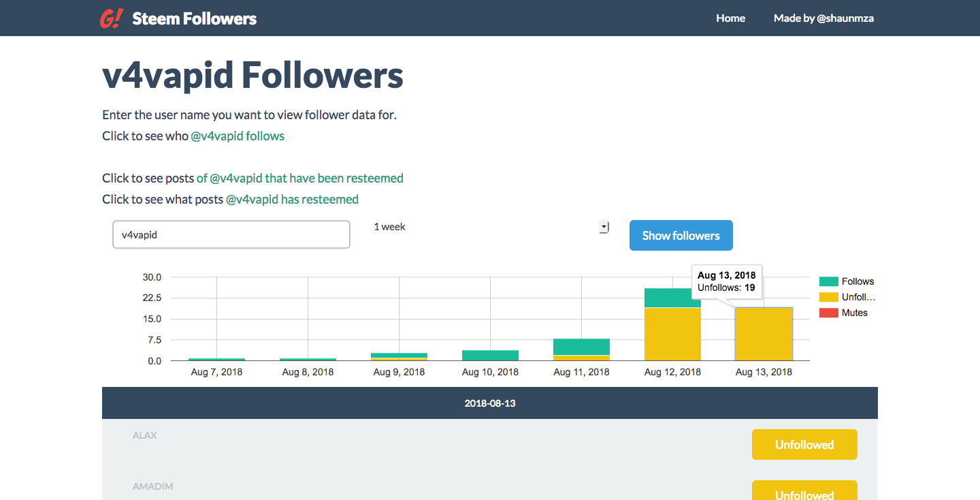The width and height of the screenshot is (980, 500).
Task: Open Made by @shaunmza link
Action: click(823, 18)
